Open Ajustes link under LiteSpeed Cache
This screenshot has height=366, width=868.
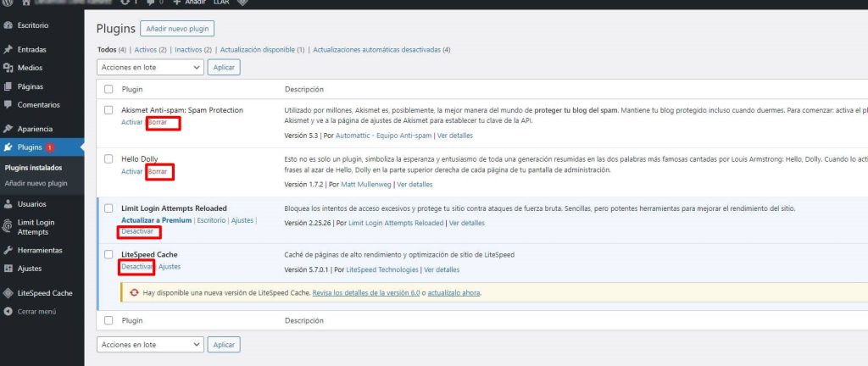point(170,267)
